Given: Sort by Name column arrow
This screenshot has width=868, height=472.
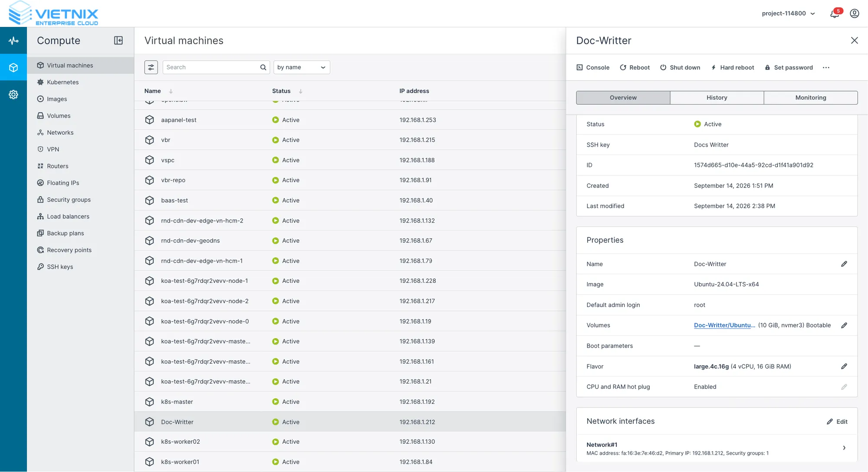Looking at the screenshot, I should tap(171, 91).
